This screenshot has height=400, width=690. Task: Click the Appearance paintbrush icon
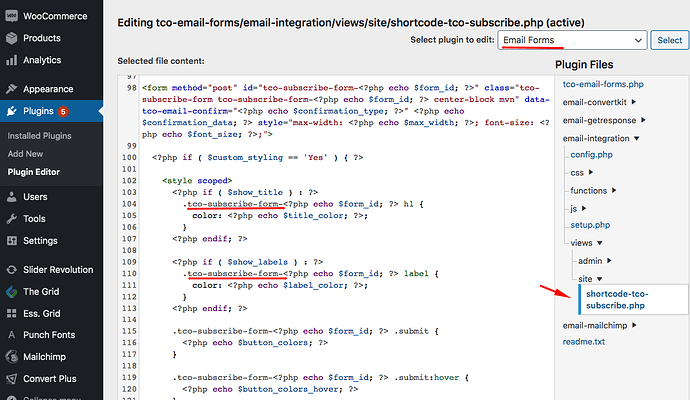point(11,87)
